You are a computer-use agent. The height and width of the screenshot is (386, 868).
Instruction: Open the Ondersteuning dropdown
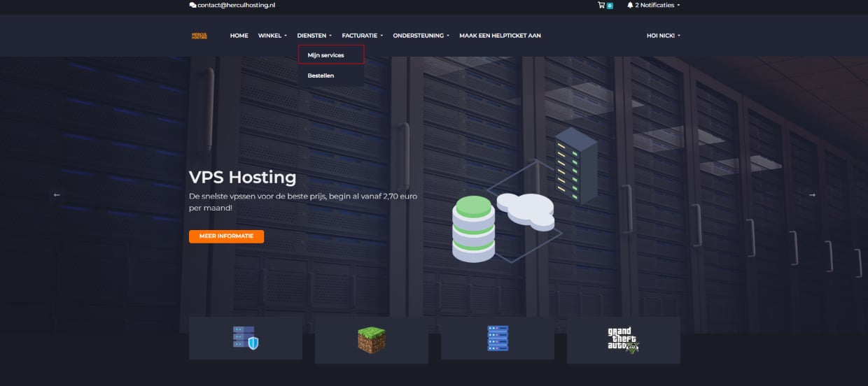point(421,36)
